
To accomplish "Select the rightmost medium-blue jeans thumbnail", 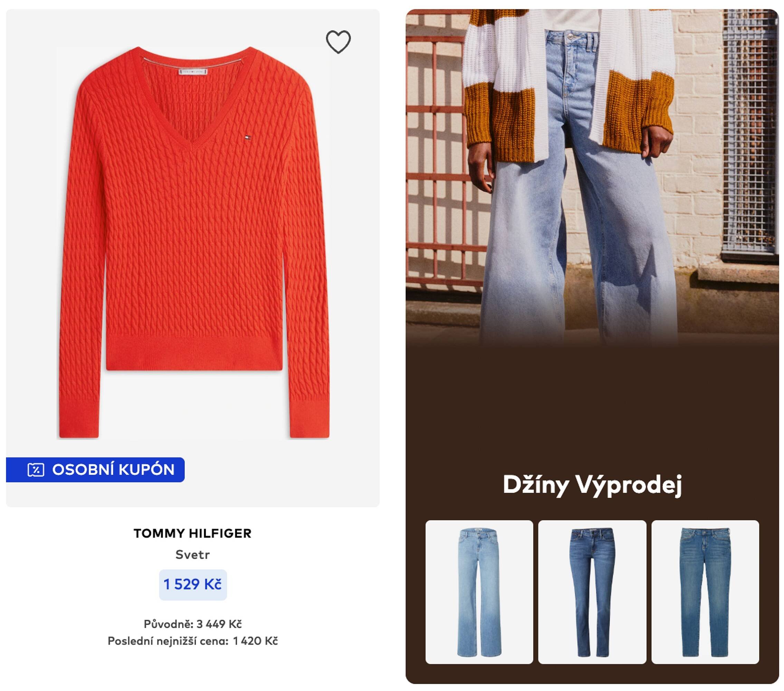I will (x=705, y=592).
